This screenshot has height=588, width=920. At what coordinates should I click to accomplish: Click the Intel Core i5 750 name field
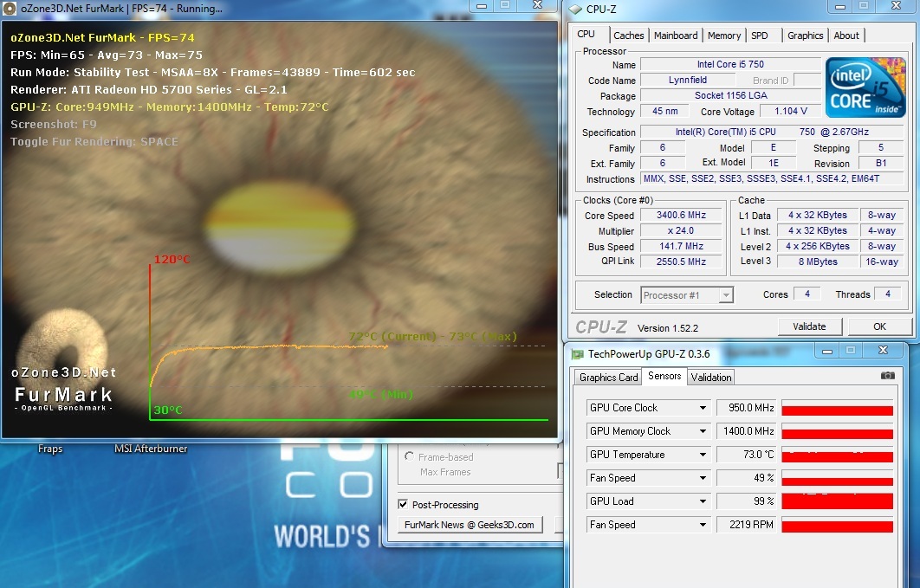730,64
